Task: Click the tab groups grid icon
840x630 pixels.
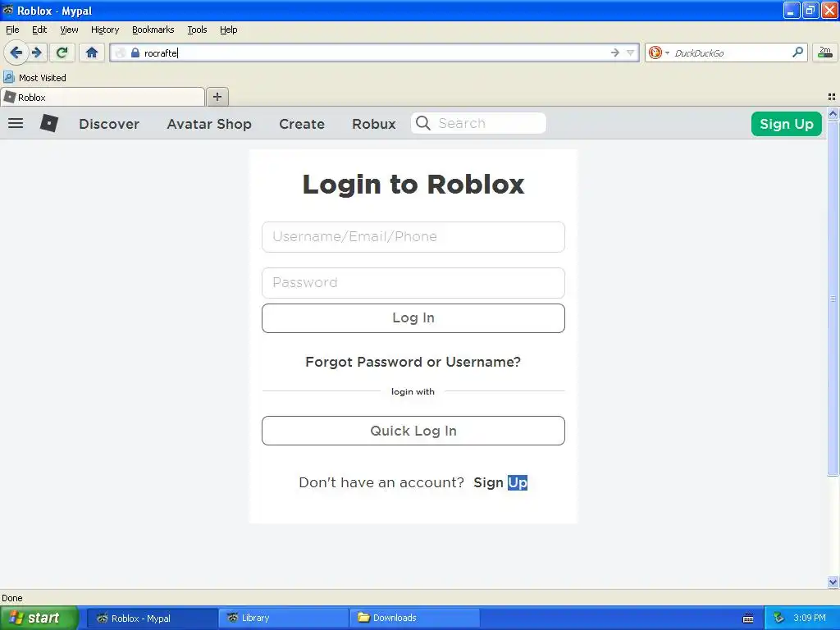Action: (x=832, y=97)
